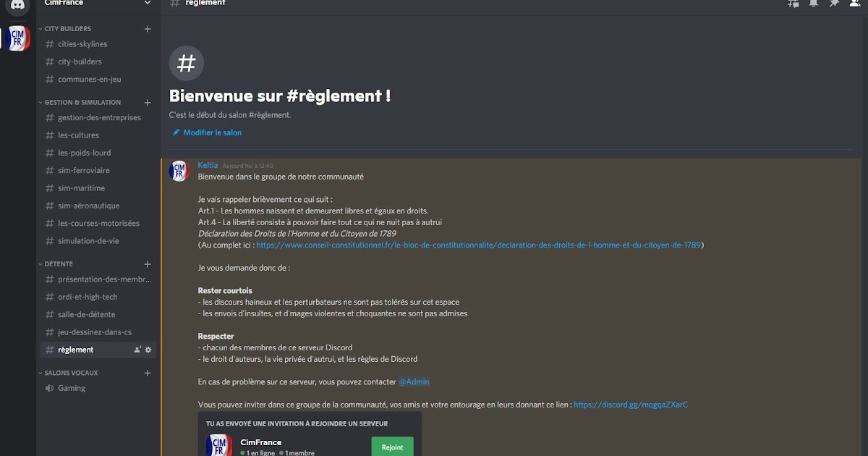The image size is (868, 456).
Task: Open the pinned messages icon
Action: point(834,3)
